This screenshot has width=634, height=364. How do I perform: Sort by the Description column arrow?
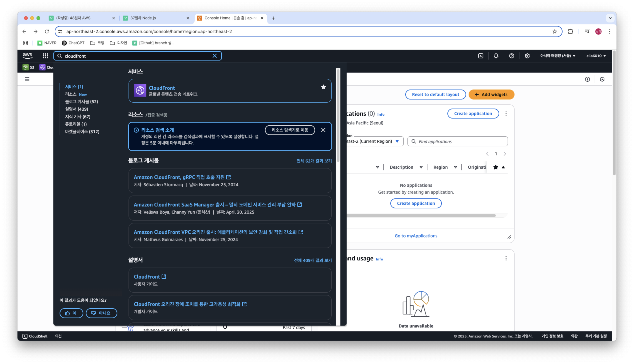pos(421,167)
